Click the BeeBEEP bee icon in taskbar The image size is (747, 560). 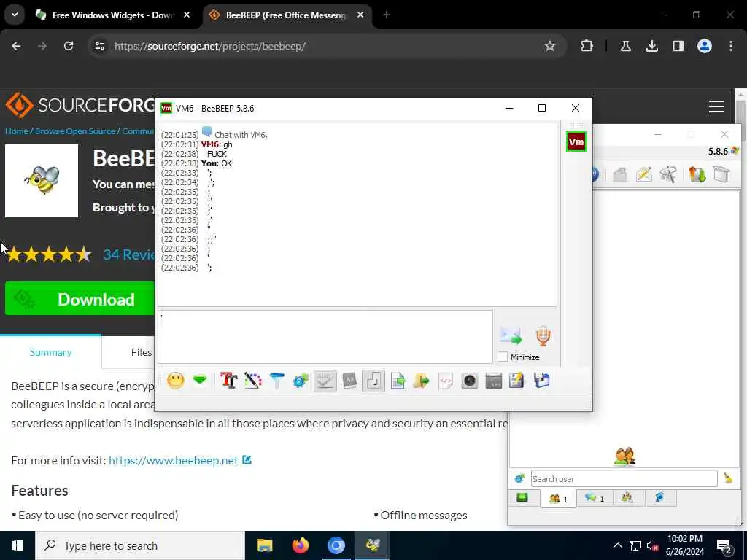pos(372,545)
